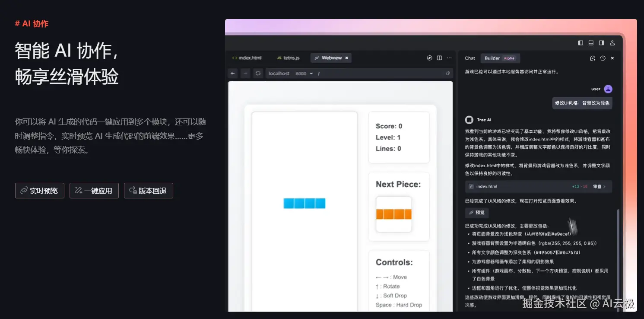644x319 pixels.
Task: Click the Next Piece: heading
Action: pyautogui.click(x=398, y=185)
